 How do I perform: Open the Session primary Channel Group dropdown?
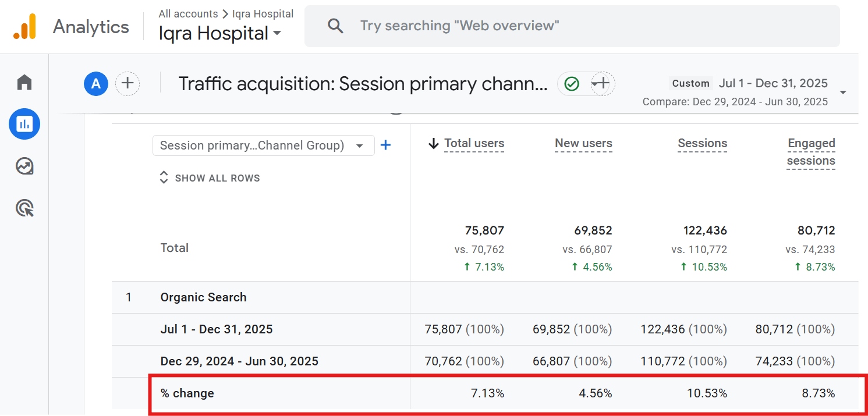(x=263, y=145)
